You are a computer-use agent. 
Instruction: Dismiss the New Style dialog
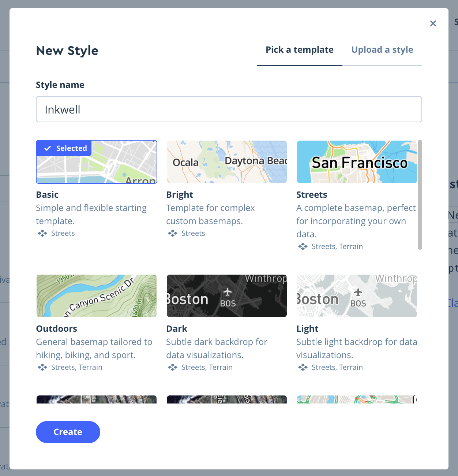coord(433,23)
